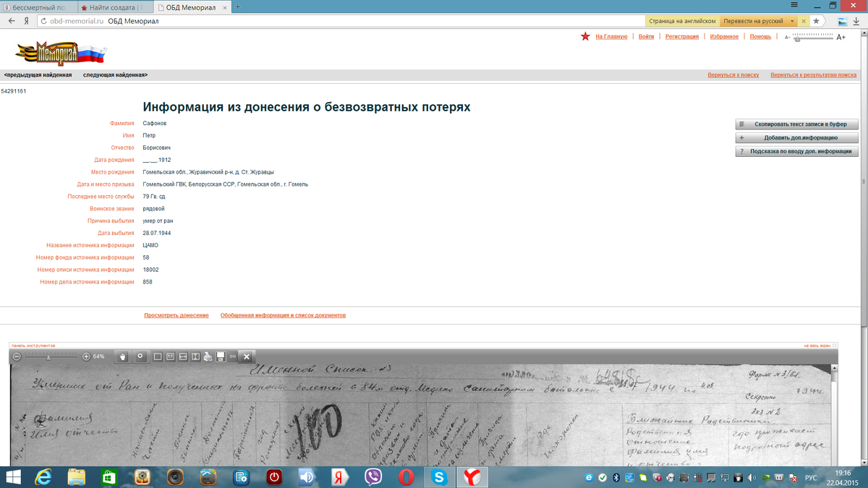The width and height of the screenshot is (868, 488).
Task: Bookmark page with the star icon
Action: pos(816,21)
